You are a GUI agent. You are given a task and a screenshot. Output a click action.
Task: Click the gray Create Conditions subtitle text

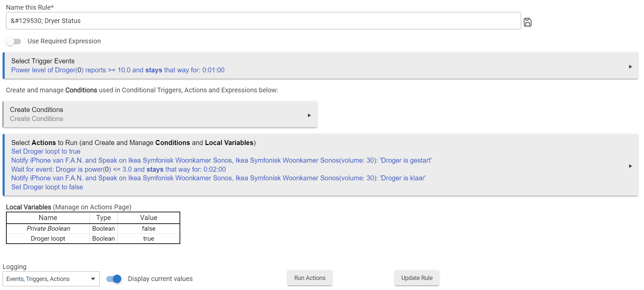click(x=36, y=119)
